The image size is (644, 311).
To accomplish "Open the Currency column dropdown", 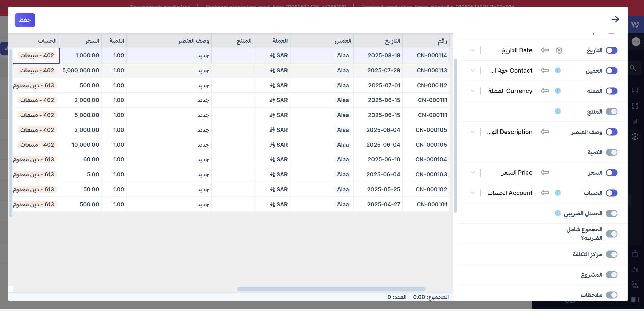I will click(473, 91).
